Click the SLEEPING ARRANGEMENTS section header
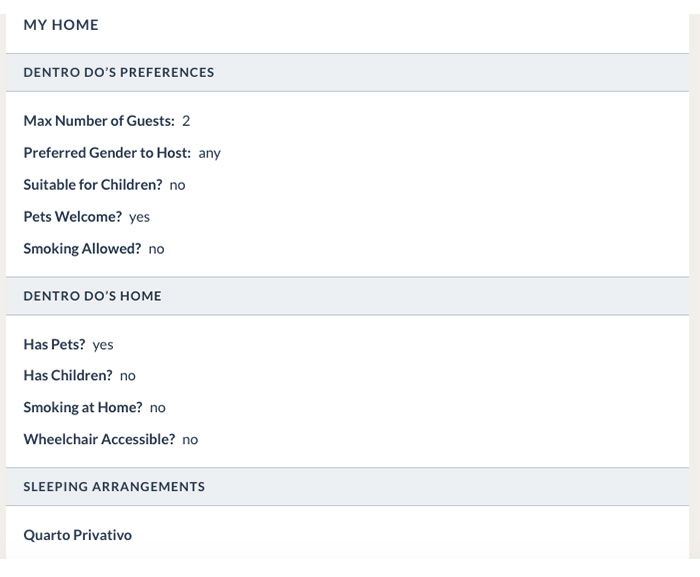 347,487
